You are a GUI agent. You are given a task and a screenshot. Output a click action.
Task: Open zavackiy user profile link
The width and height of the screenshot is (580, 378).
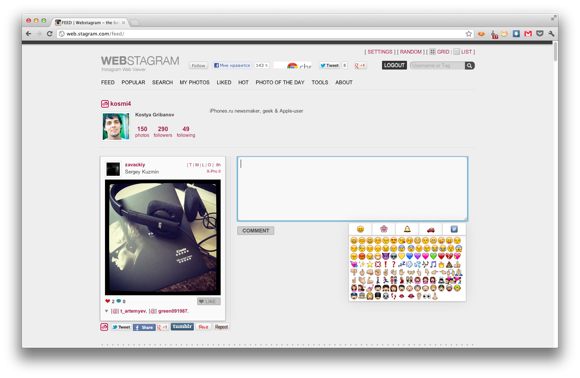click(135, 165)
